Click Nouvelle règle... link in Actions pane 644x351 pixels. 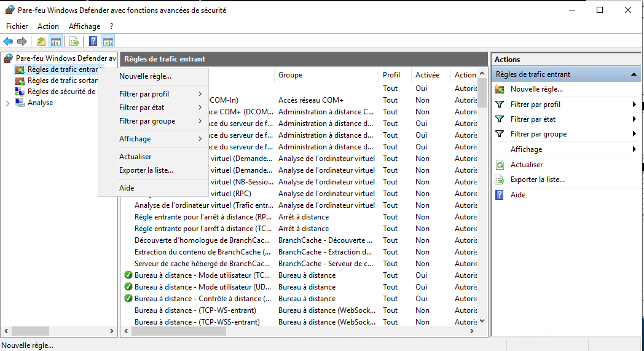coord(536,89)
